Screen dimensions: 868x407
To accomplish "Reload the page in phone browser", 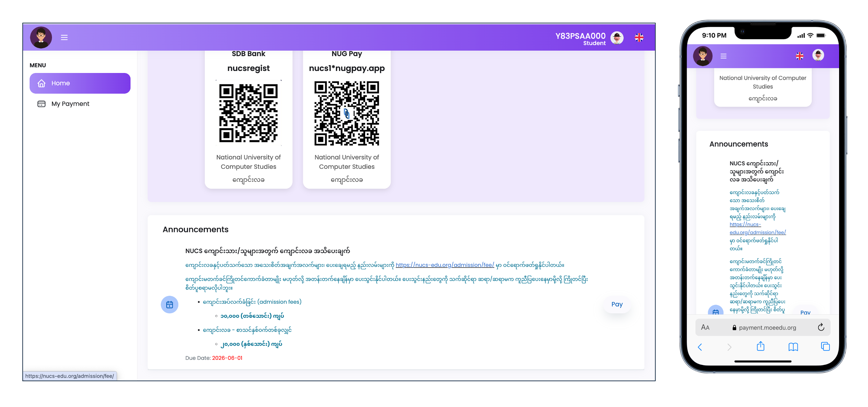I will pyautogui.click(x=821, y=327).
